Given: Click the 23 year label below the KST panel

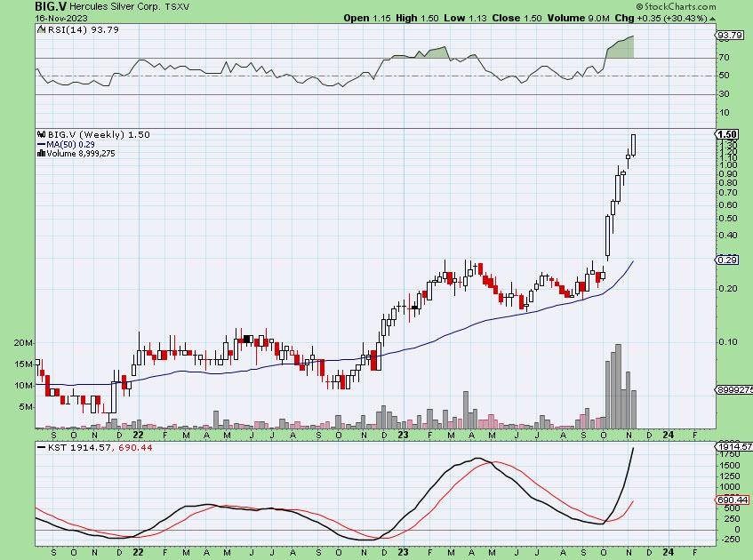Looking at the screenshot, I should point(403,552).
